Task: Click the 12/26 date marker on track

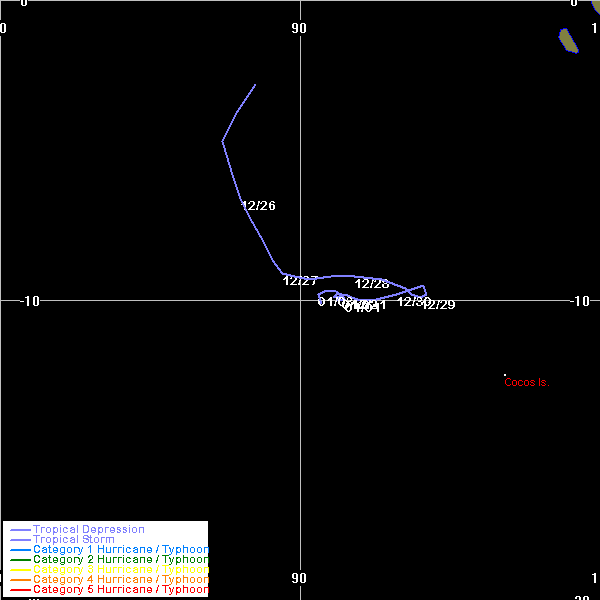Action: click(258, 206)
